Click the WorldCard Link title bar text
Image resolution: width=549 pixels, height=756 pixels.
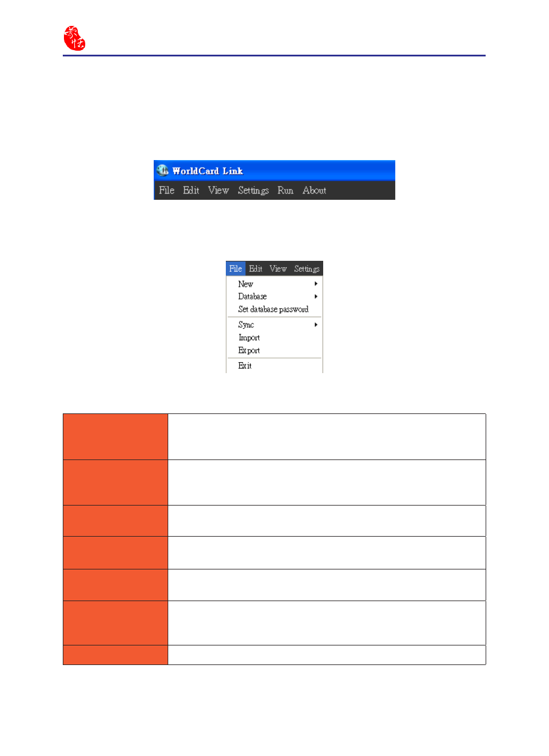coord(207,171)
